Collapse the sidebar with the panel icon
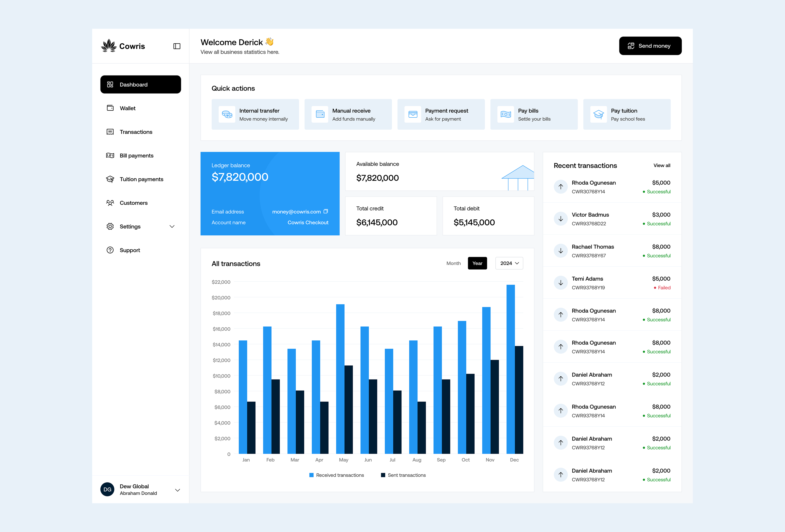The image size is (785, 532). pos(177,46)
